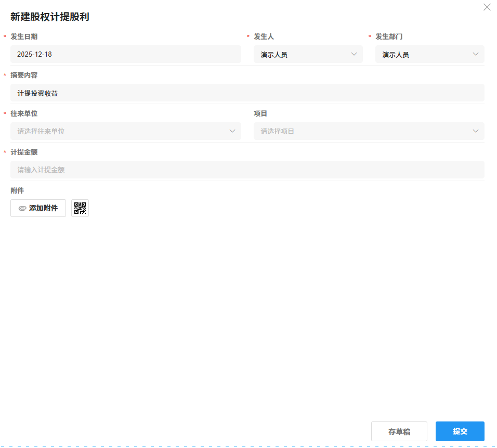Focus the 摘要内容 field with 计提投资收益

click(247, 93)
